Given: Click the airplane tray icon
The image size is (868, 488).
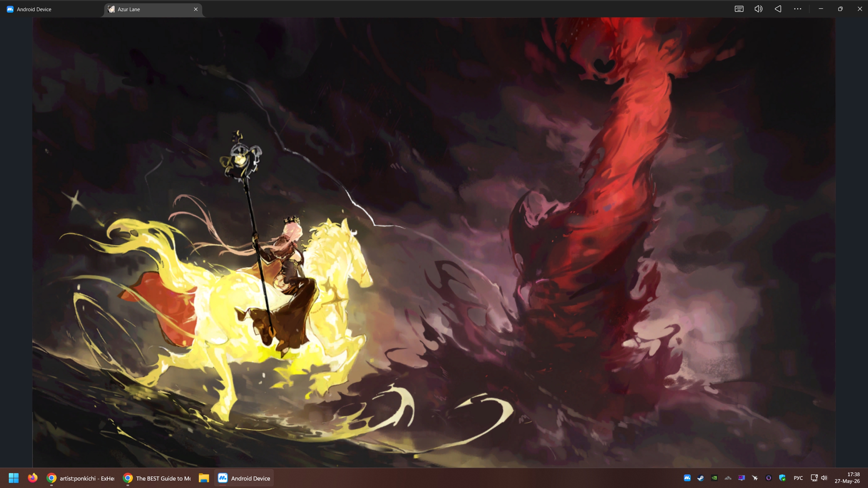Looking at the screenshot, I should pyautogui.click(x=755, y=478).
